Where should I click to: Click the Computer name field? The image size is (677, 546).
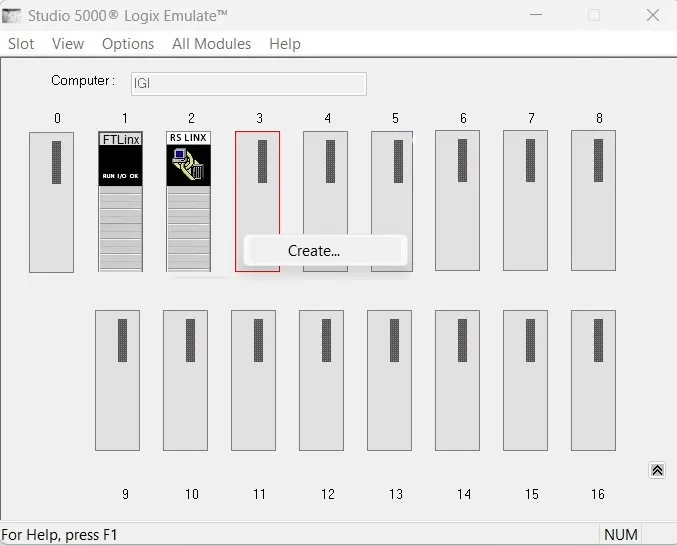(249, 84)
